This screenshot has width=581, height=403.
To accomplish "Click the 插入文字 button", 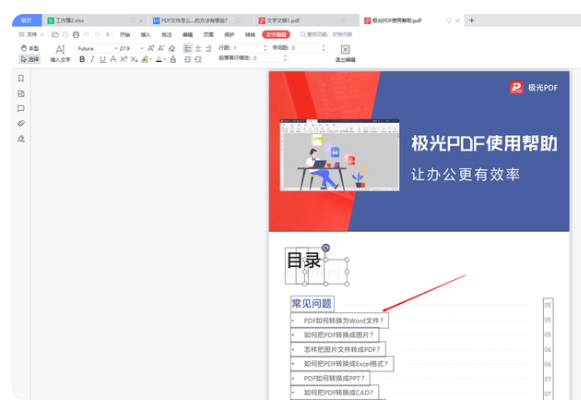I will click(60, 54).
